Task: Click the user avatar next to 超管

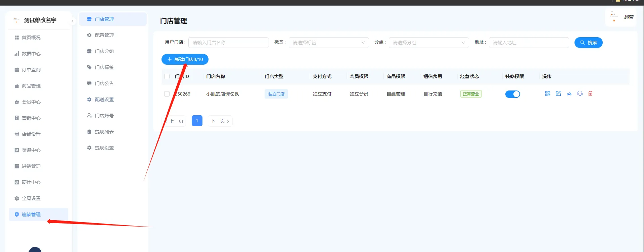Action: [614, 16]
